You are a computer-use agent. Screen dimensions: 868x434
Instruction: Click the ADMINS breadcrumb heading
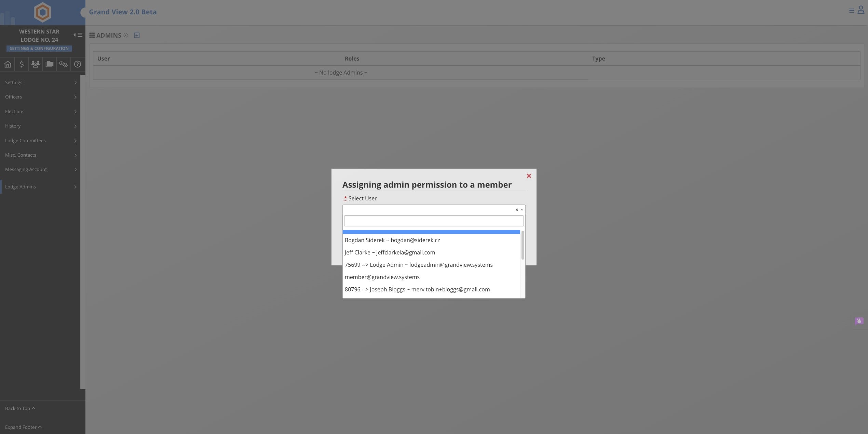pos(109,35)
